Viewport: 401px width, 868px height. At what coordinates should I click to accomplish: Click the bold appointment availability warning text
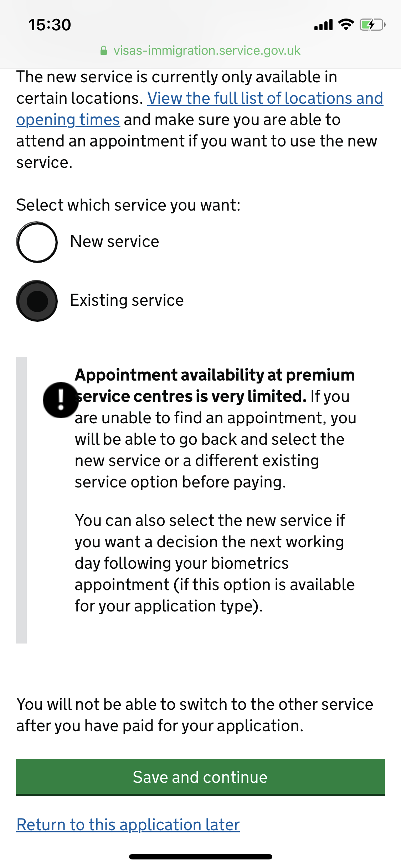point(215,386)
